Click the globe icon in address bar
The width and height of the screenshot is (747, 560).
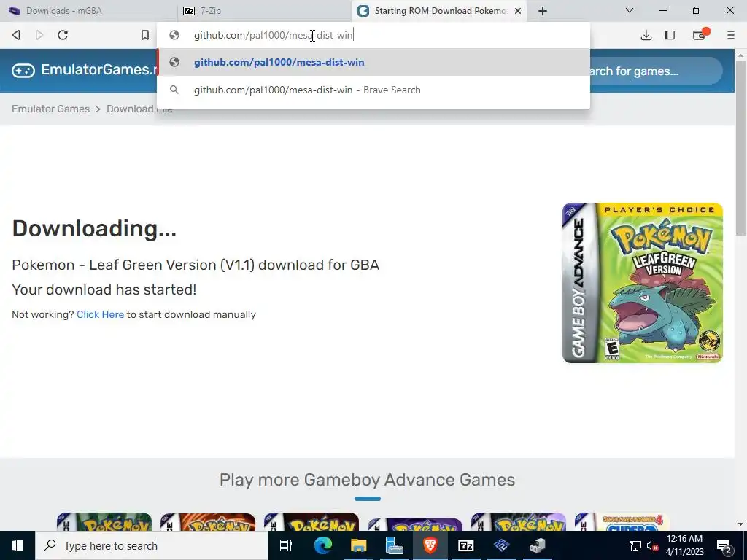tap(174, 35)
